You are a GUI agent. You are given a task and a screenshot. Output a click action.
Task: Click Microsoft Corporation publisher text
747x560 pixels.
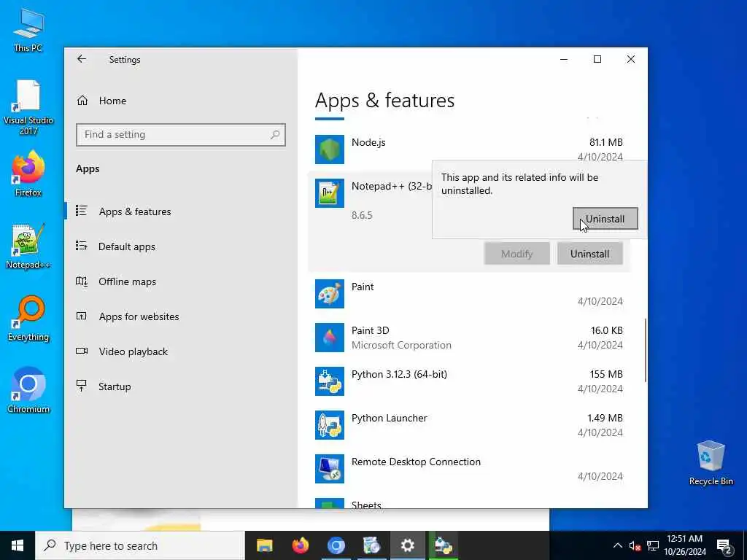(x=401, y=345)
